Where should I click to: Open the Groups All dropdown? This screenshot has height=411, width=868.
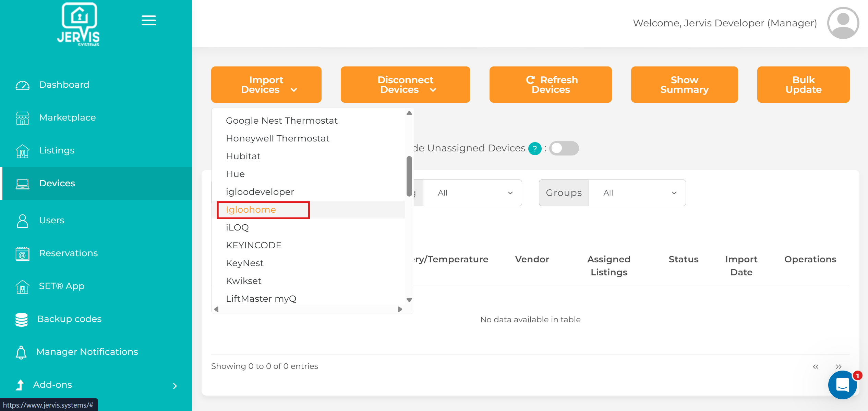pos(637,193)
